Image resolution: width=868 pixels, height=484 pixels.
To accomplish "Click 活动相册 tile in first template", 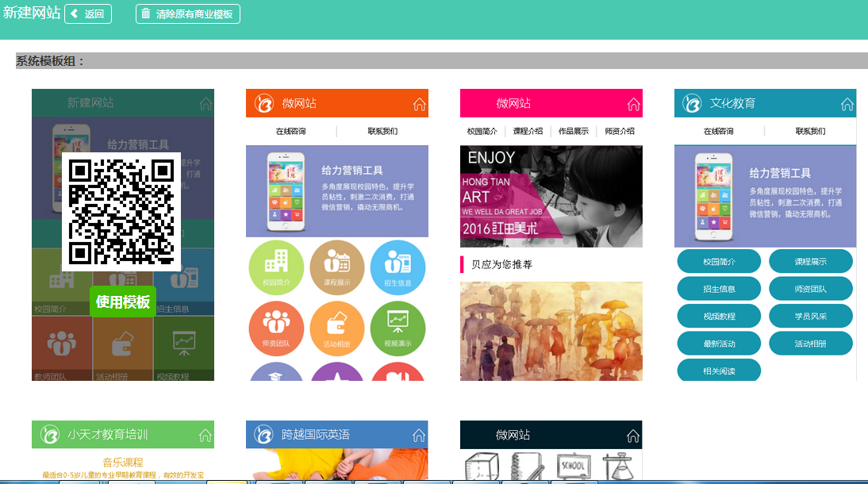I will click(x=123, y=348).
